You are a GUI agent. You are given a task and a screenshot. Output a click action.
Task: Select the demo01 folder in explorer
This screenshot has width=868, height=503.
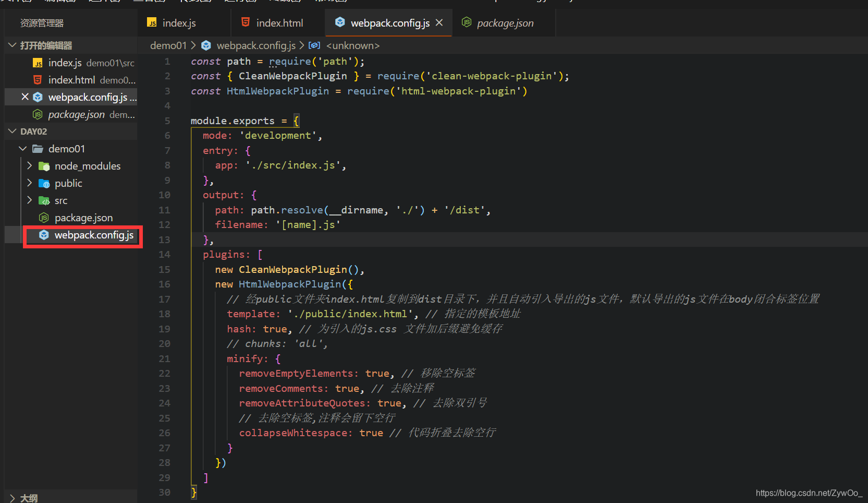pos(71,149)
